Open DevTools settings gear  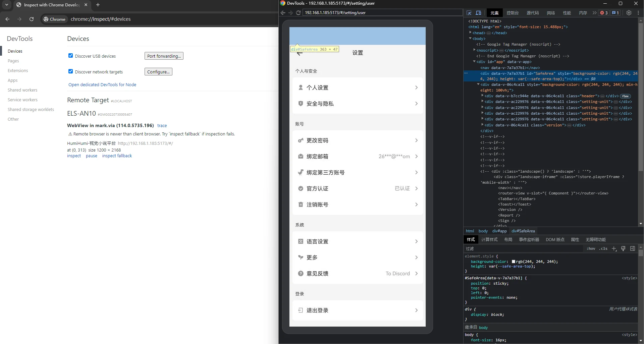(629, 13)
